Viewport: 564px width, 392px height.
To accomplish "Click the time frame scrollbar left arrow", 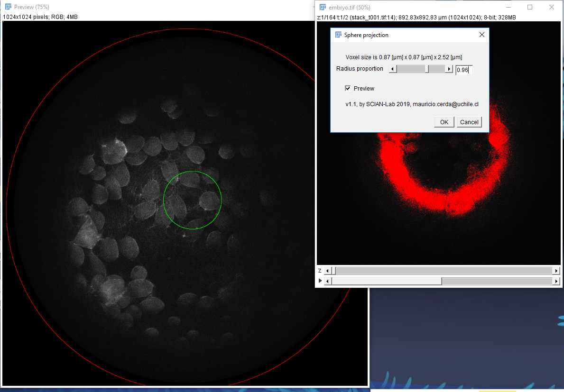I will coord(327,281).
